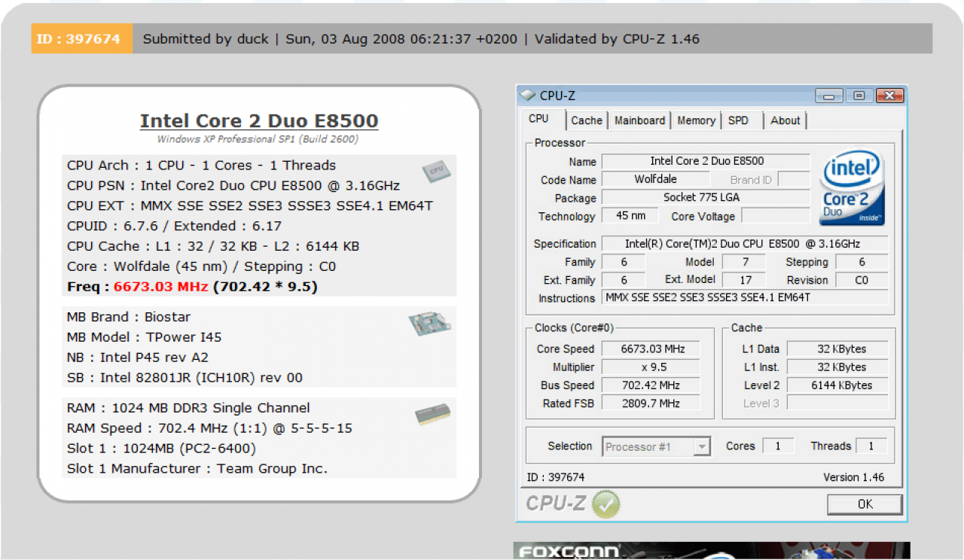964x560 pixels.
Task: Select the Memory tab
Action: point(696,120)
